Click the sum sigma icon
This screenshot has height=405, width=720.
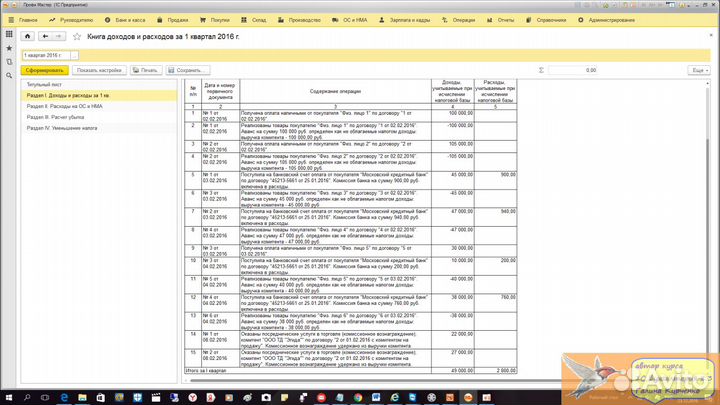541,71
